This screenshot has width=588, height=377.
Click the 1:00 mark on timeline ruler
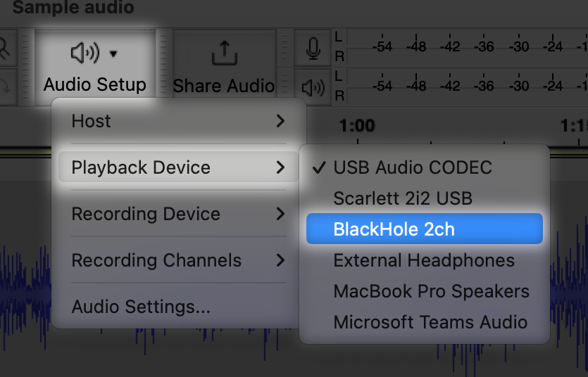pyautogui.click(x=356, y=126)
